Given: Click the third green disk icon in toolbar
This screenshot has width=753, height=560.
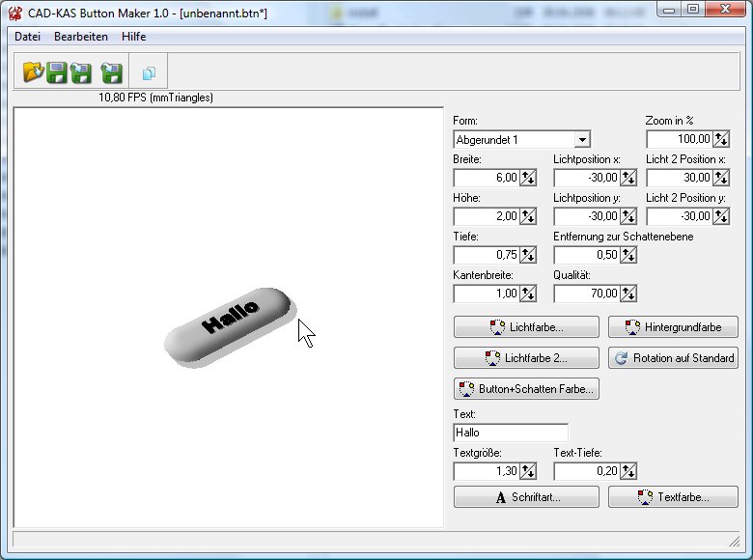Looking at the screenshot, I should tap(111, 72).
